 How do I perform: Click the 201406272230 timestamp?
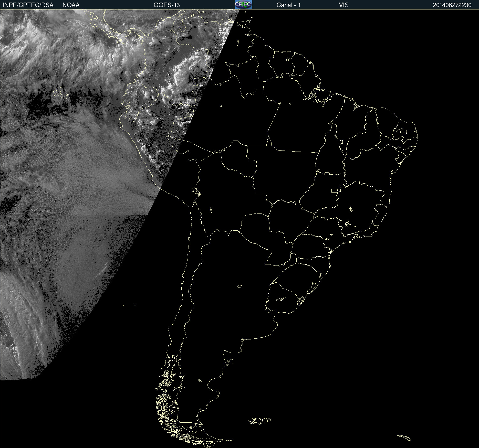452,5
